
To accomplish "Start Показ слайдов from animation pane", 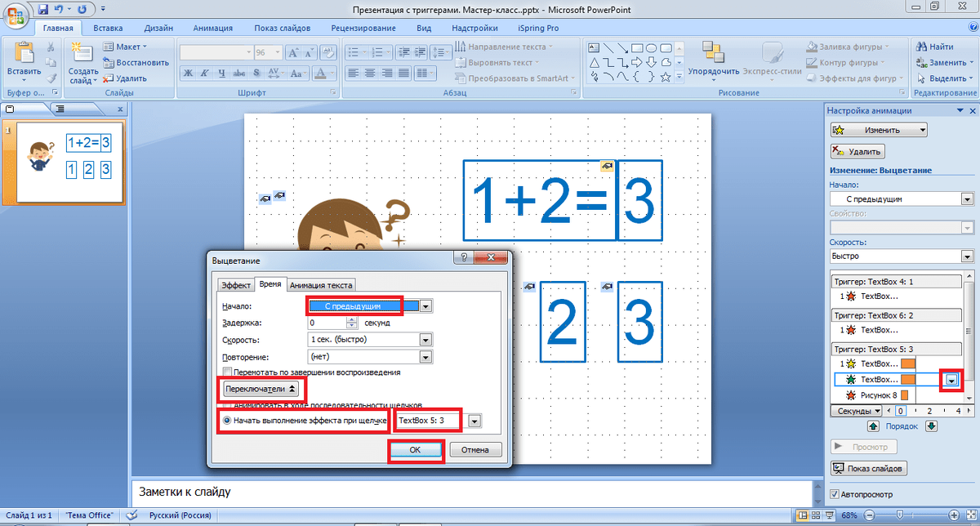I will (870, 469).
